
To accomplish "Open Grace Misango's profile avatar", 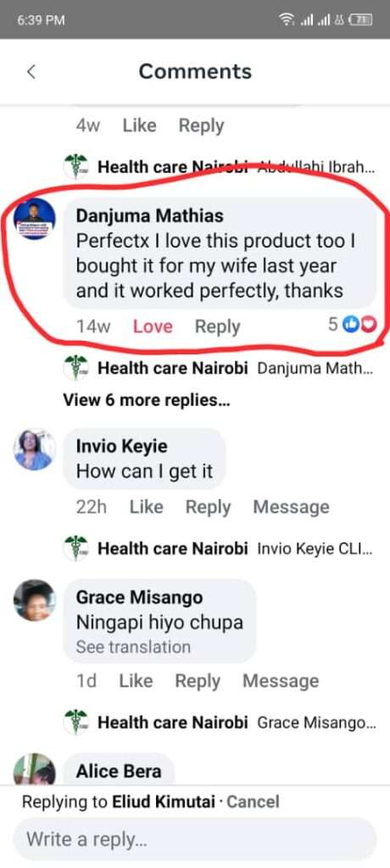I will [35, 601].
